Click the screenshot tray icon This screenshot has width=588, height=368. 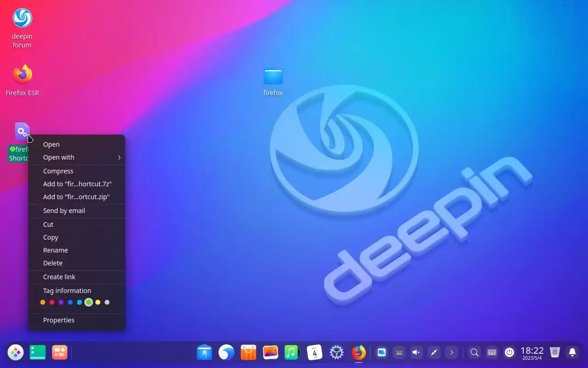tap(382, 353)
